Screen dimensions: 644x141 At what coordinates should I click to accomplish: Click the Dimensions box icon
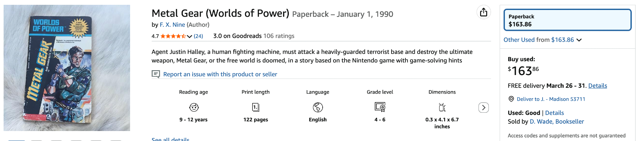click(442, 107)
